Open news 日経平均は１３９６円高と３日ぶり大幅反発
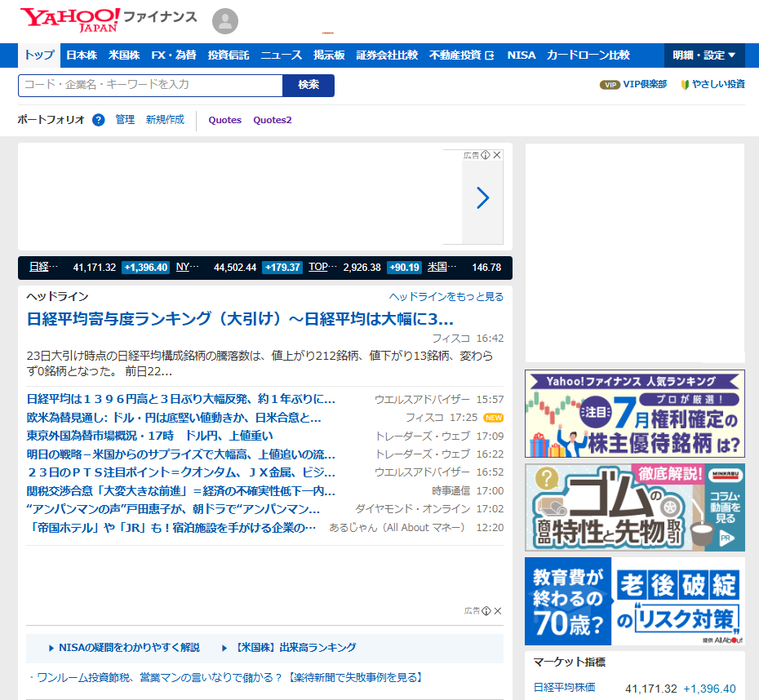This screenshot has height=700, width=759. (x=180, y=399)
